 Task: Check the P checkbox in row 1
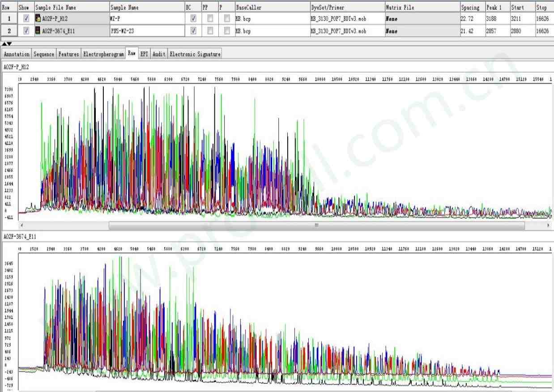(x=227, y=19)
